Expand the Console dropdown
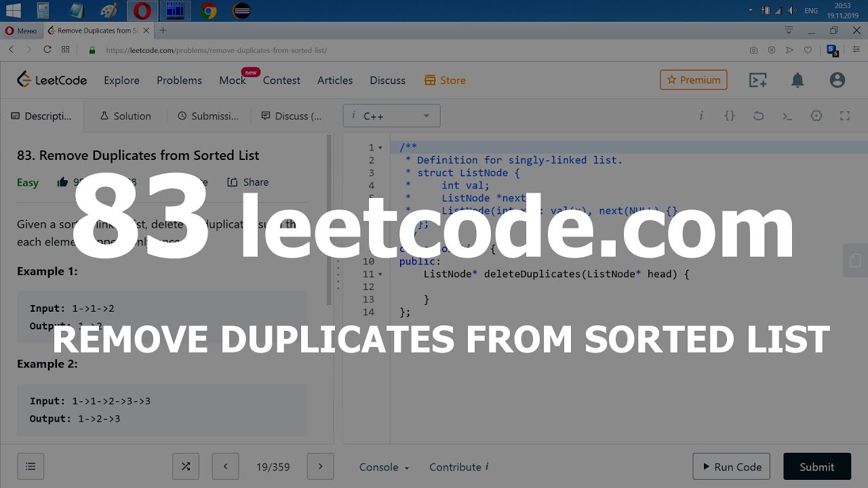The height and width of the screenshot is (488, 868). click(x=384, y=467)
